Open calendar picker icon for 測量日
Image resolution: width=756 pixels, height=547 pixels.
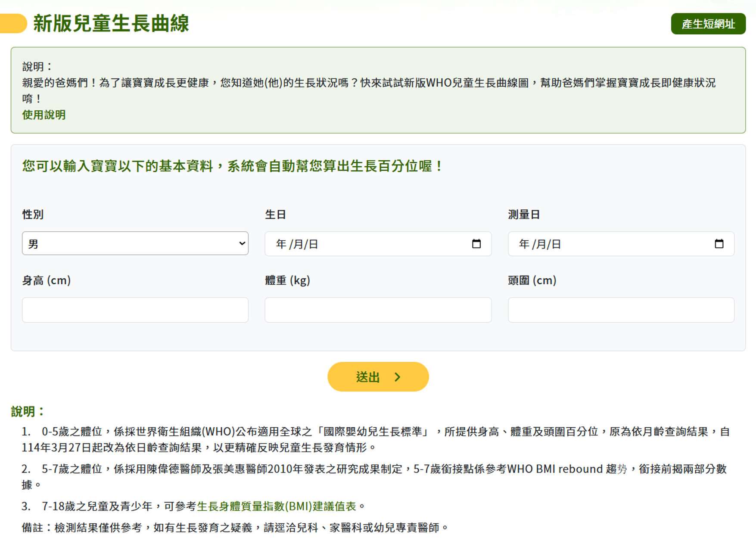point(719,244)
